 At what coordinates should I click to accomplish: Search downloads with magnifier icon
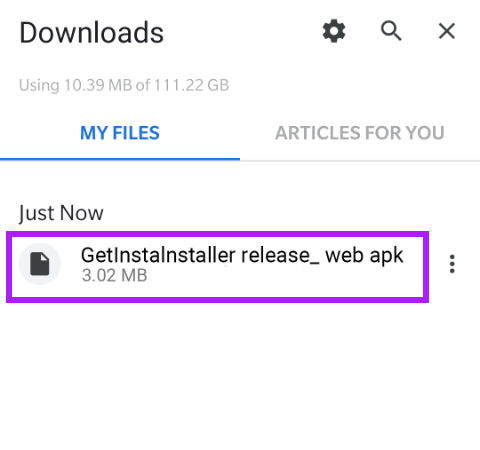coord(391,31)
